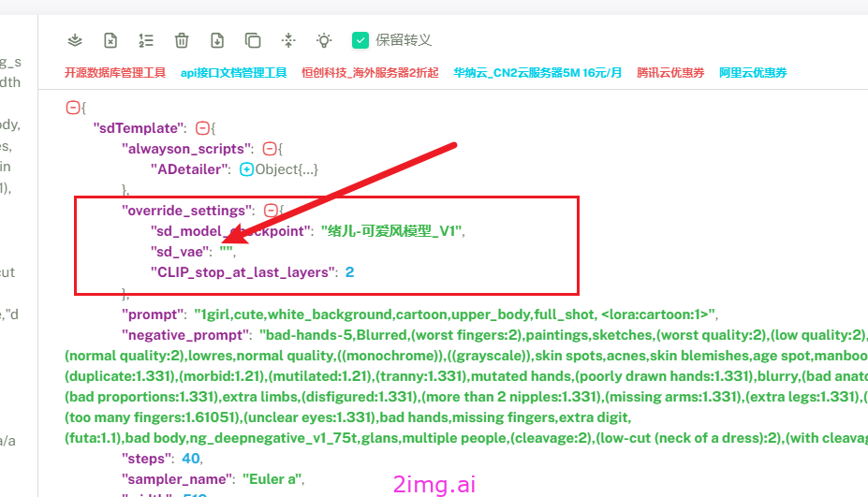Image resolution: width=868 pixels, height=497 pixels.
Task: Open 阿里云优惠券 link
Action: (753, 72)
